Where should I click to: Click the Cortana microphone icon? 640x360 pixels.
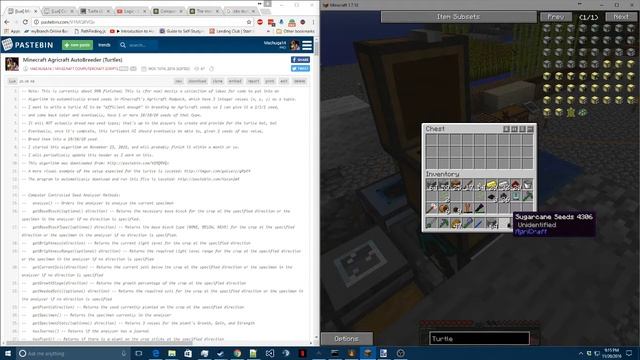pyautogui.click(x=124, y=353)
